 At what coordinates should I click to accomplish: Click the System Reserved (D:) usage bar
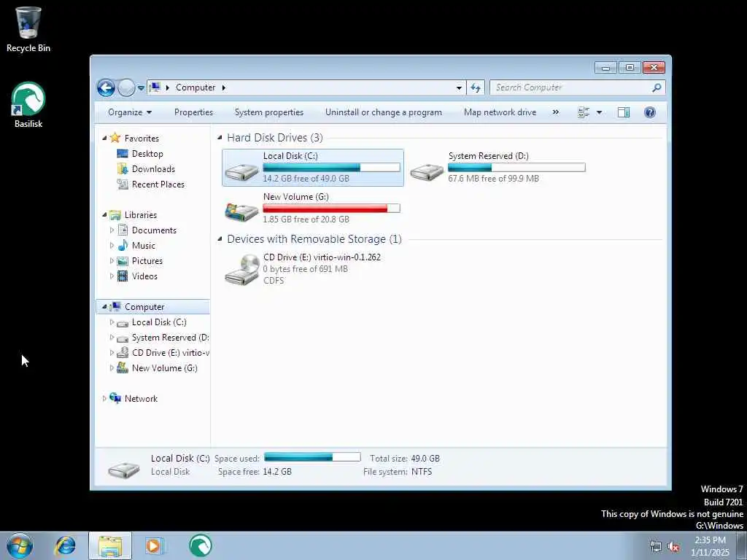(x=516, y=167)
